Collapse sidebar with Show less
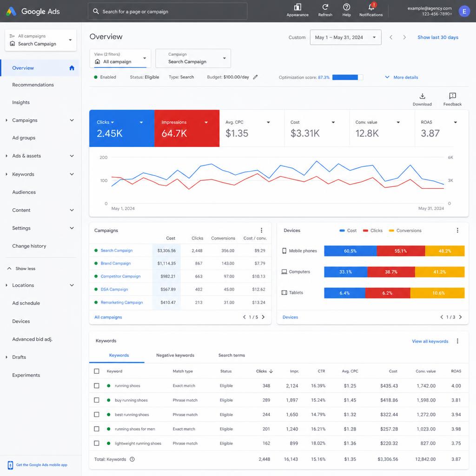 (x=21, y=269)
